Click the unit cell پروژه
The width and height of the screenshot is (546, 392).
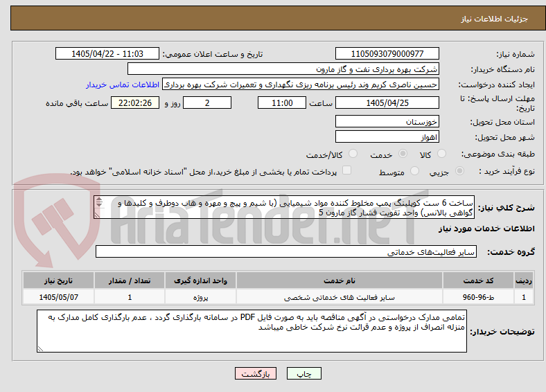[200, 297]
